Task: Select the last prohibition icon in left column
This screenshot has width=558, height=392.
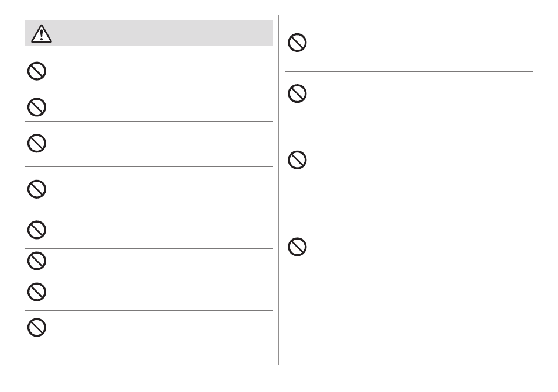Action: (37, 327)
